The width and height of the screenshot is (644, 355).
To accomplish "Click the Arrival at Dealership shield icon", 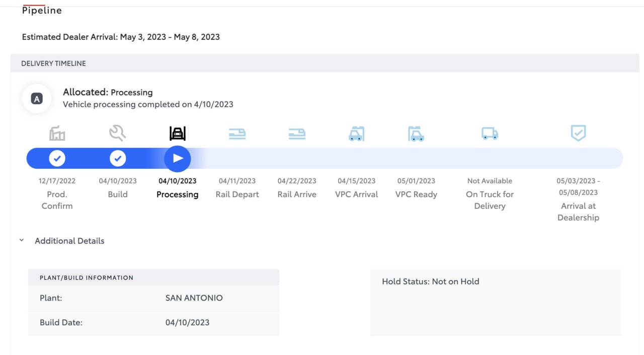I will [x=578, y=133].
